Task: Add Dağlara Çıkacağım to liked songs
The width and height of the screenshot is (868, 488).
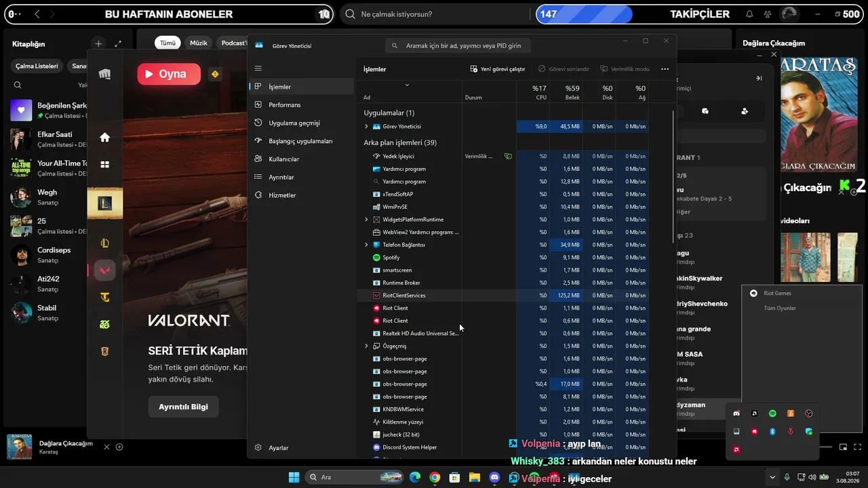Action: click(119, 447)
